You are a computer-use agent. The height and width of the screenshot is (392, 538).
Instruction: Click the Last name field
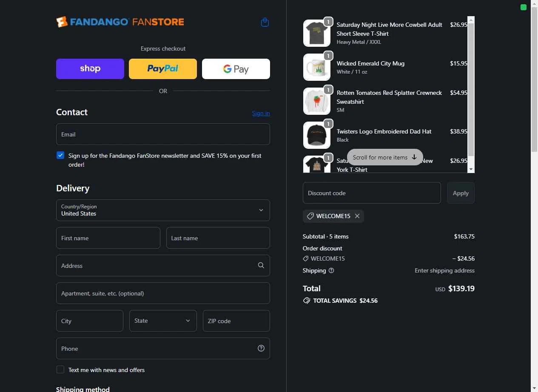click(218, 238)
